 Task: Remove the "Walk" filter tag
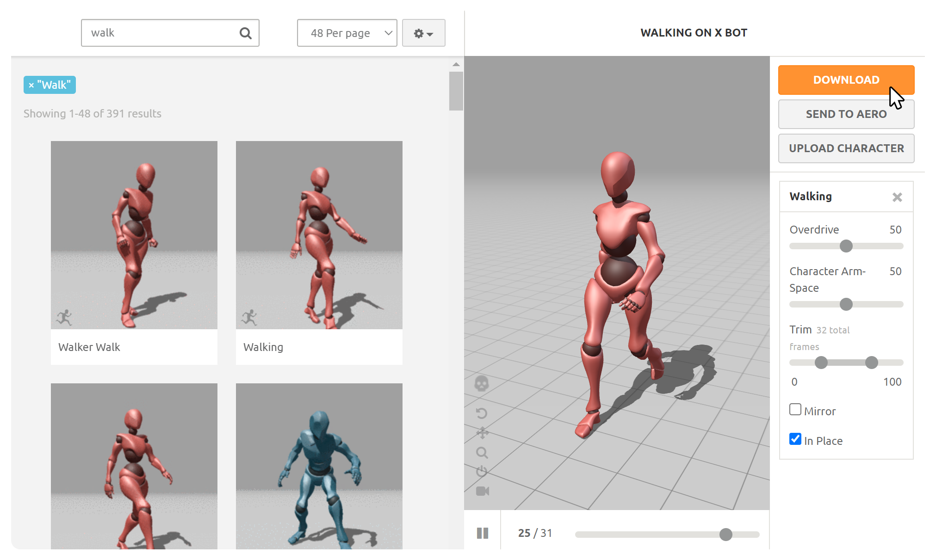pos(31,86)
